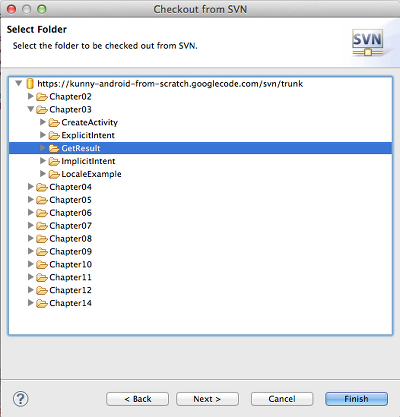
Task: Expand the Chapter08 tree node
Action: 30,238
